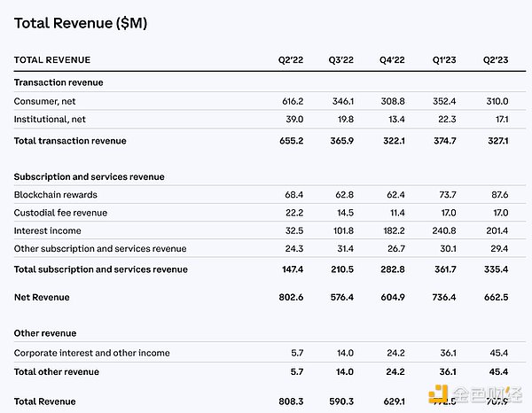The width and height of the screenshot is (532, 413).
Task: Click the 616.2 Consumer net value
Action: [291, 103]
